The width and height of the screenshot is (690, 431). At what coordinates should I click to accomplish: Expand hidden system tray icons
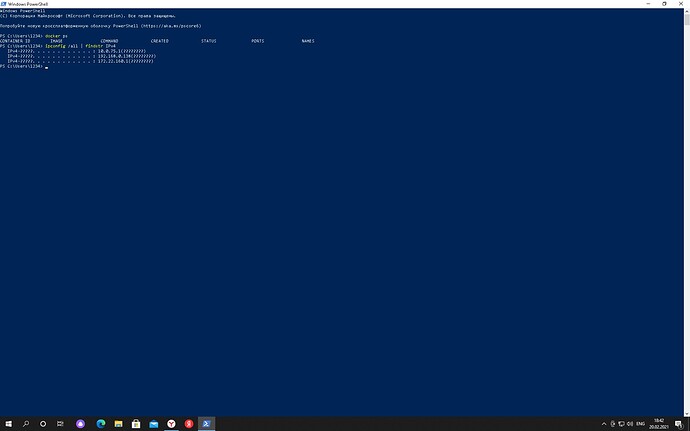[604, 424]
